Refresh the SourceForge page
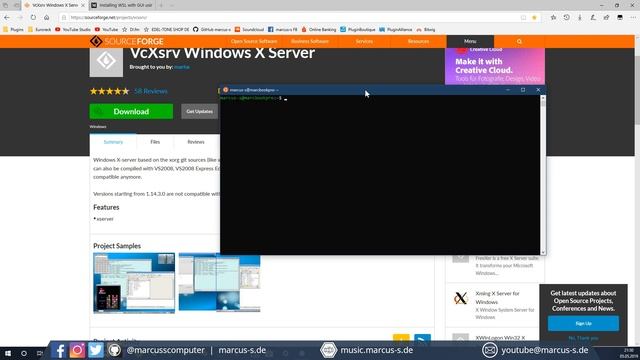This screenshot has width=640, height=360. (x=33, y=18)
